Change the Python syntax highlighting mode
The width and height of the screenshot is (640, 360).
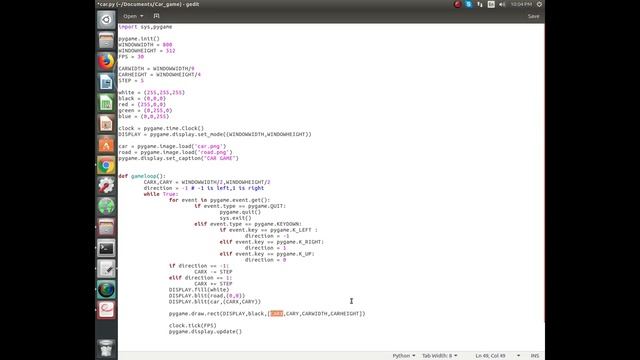[404, 356]
